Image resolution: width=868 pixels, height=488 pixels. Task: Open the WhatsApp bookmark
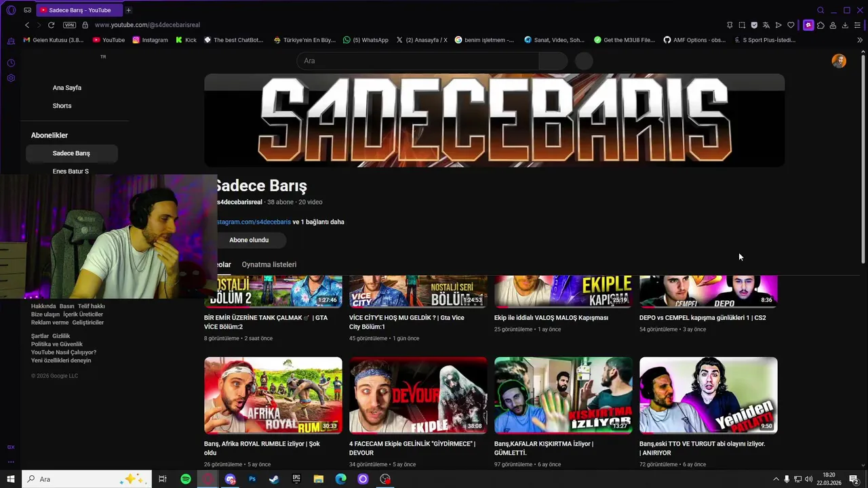point(366,40)
